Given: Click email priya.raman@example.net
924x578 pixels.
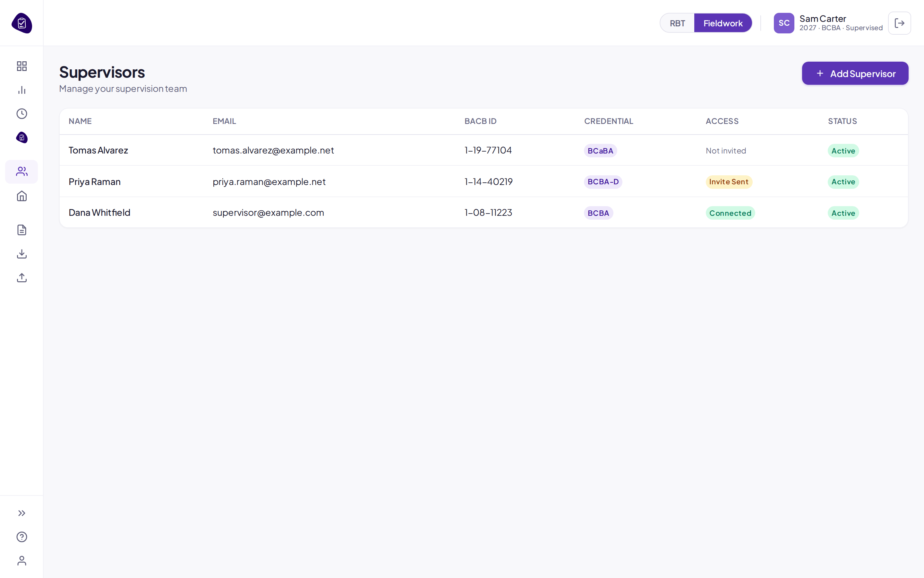Looking at the screenshot, I should tap(269, 181).
